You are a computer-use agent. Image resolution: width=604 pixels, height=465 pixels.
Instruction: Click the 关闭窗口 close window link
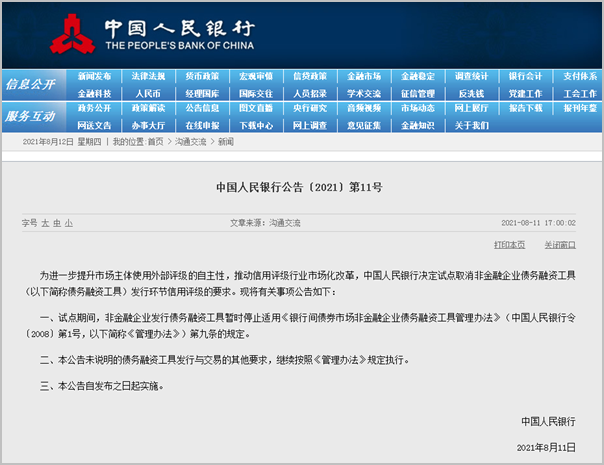(x=559, y=244)
